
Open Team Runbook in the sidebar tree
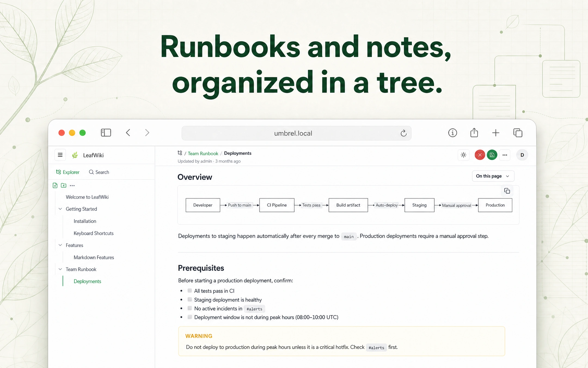(81, 269)
